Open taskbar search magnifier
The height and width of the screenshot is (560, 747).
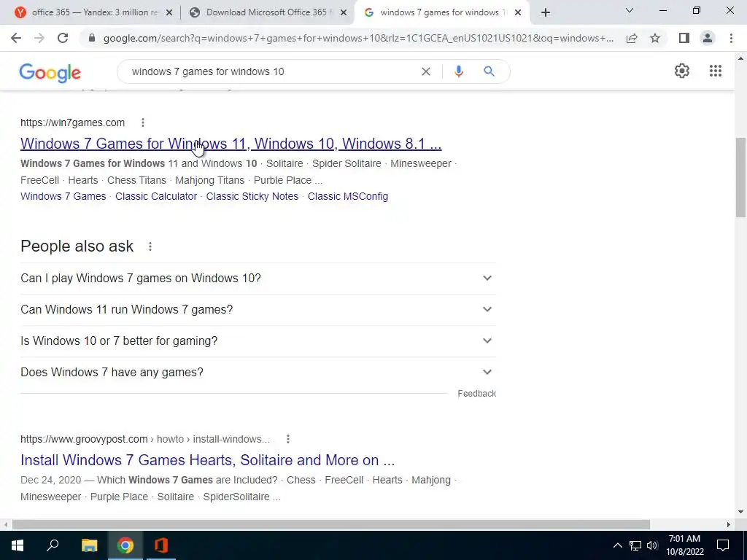click(53, 545)
